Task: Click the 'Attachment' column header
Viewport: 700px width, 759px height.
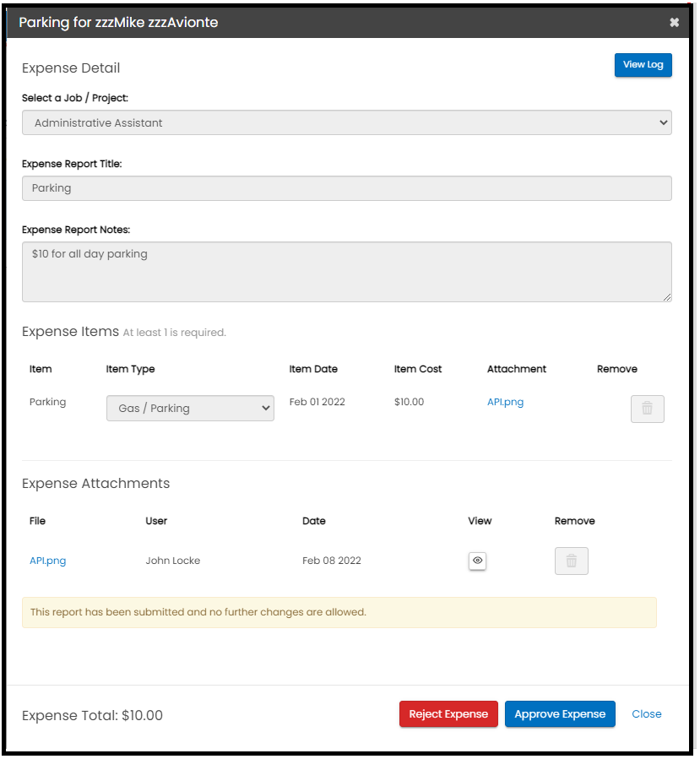Action: click(x=516, y=369)
